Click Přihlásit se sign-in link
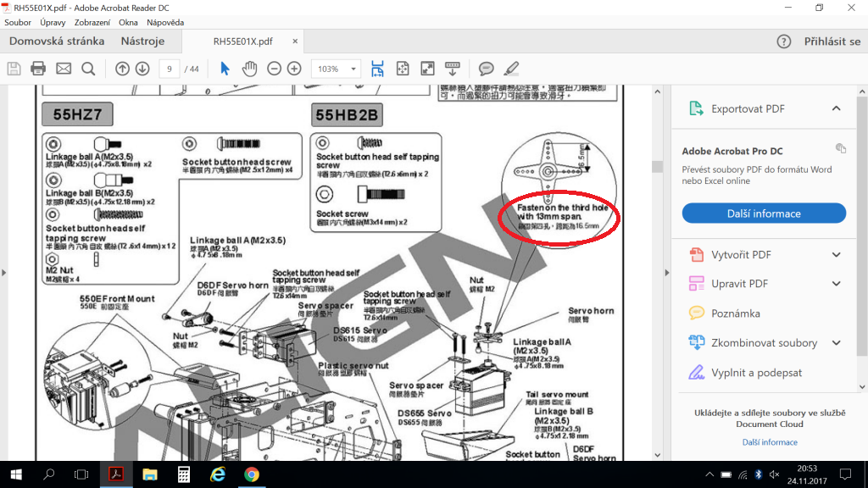The image size is (868, 488). coord(831,42)
